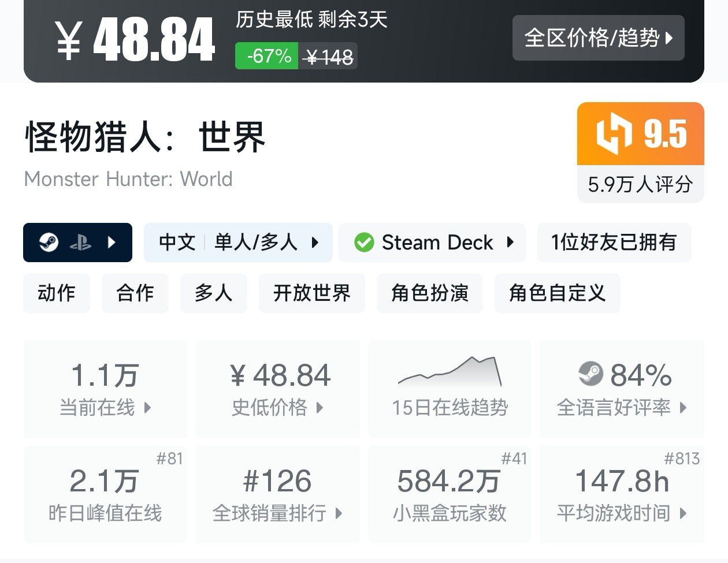
Task: Open the 5.9万人评分 ratings count
Action: point(640,184)
